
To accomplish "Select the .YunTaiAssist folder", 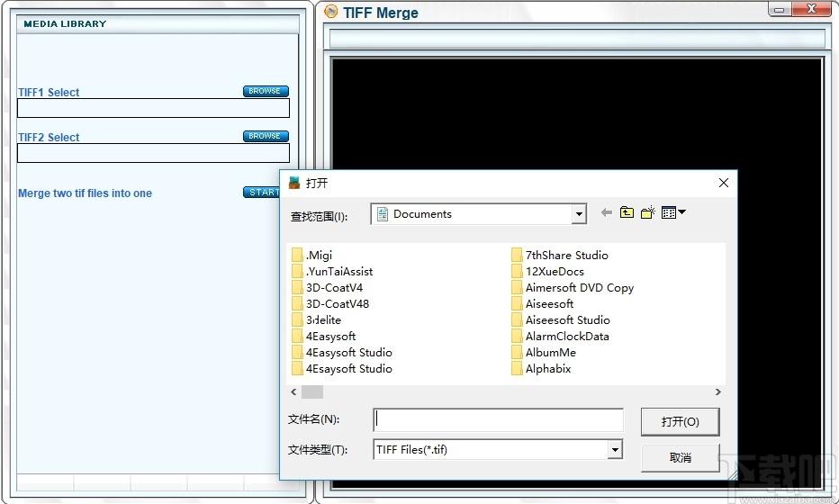I will pos(332,271).
